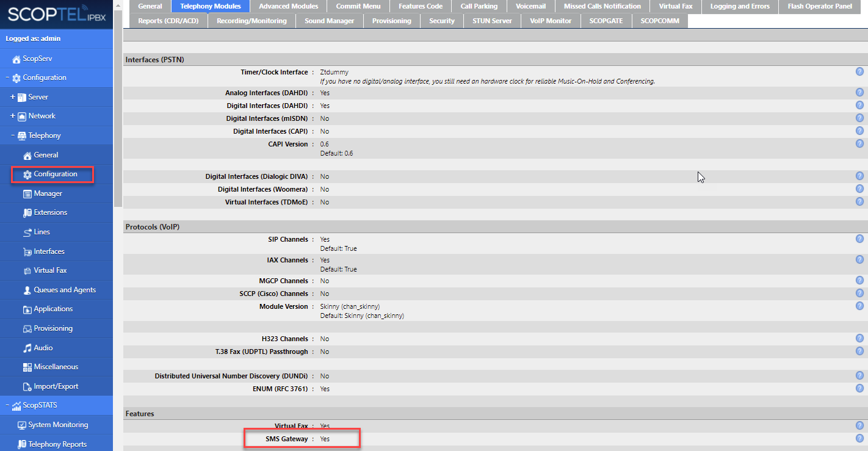Open Extensions in the sidebar
This screenshot has width=868, height=451.
51,212
